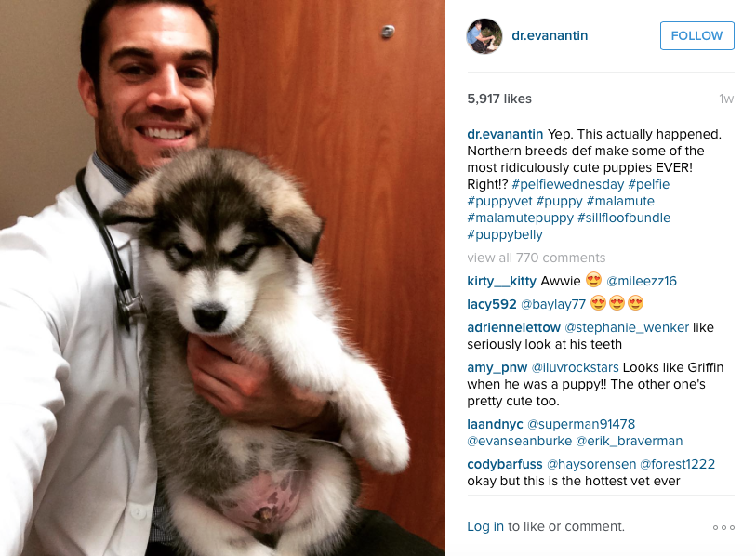
Task: Open codybarfuss's profile
Action: (x=504, y=464)
